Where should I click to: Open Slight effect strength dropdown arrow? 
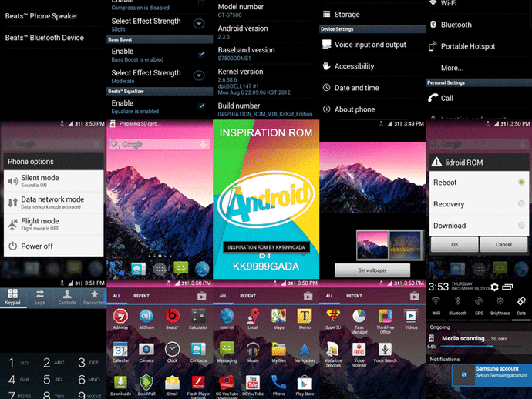click(199, 24)
